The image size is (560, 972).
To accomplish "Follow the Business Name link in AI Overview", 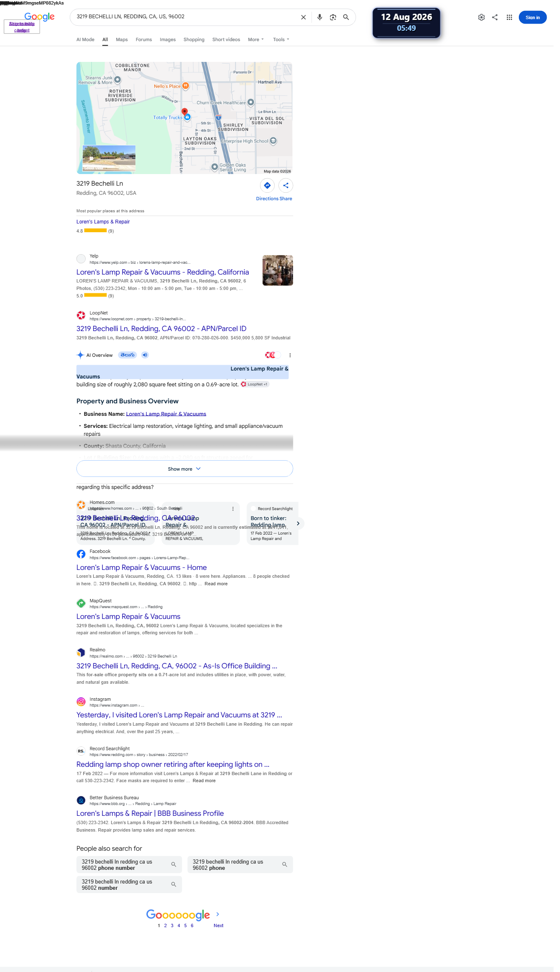I will tap(166, 414).
